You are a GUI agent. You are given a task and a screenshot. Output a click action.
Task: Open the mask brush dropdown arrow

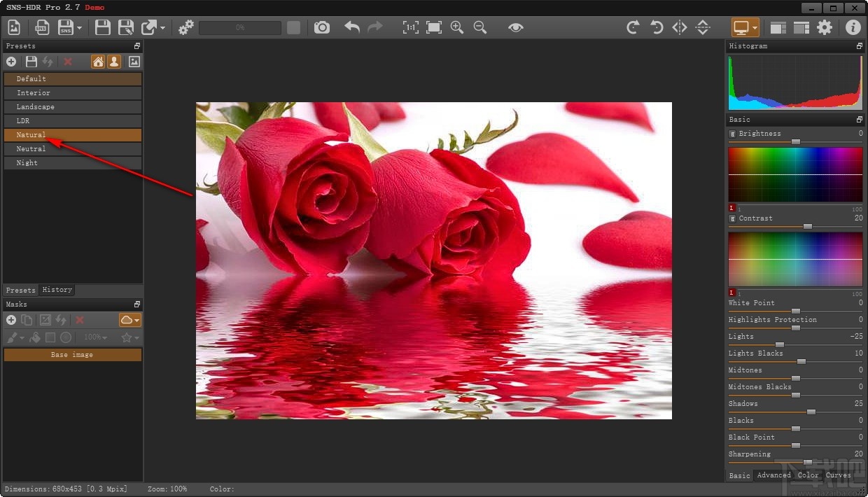pyautogui.click(x=20, y=337)
